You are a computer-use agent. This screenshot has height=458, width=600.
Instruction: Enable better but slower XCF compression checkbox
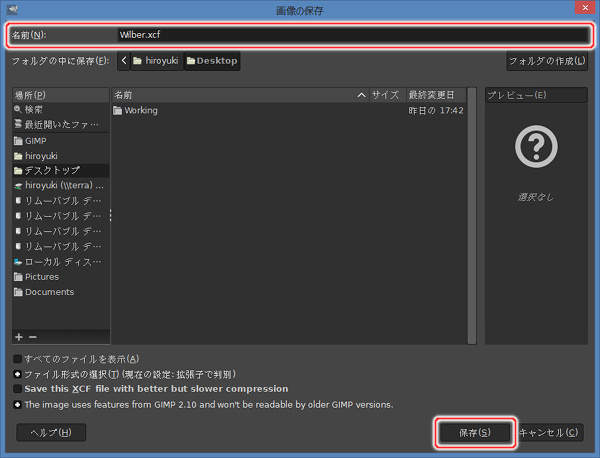tap(17, 389)
